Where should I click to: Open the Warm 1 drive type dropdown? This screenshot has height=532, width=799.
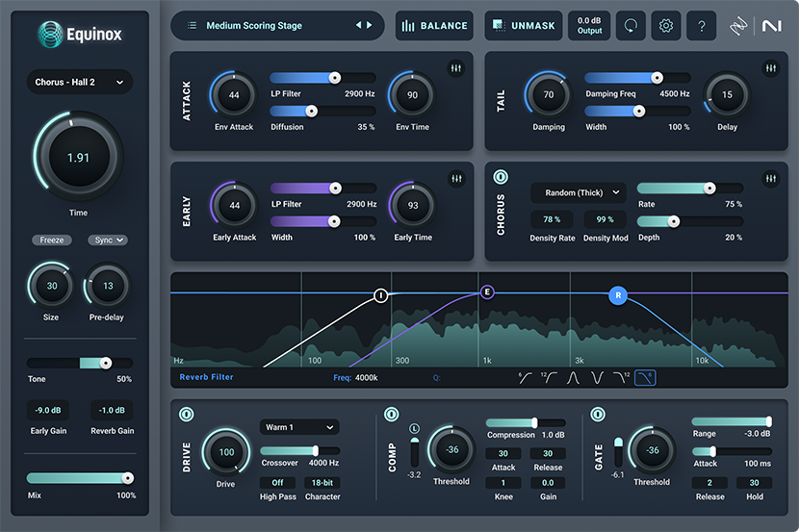(x=298, y=426)
